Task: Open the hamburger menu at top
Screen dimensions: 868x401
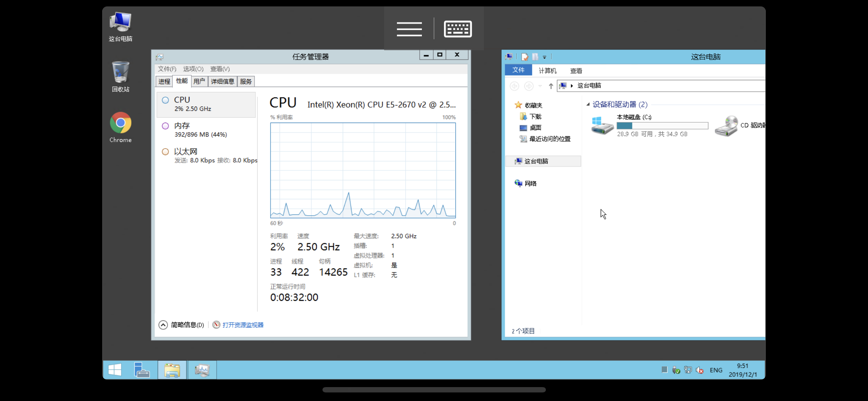Action: click(x=409, y=29)
